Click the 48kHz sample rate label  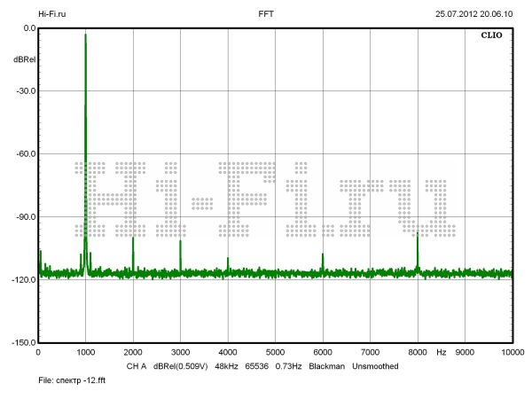[227, 366]
